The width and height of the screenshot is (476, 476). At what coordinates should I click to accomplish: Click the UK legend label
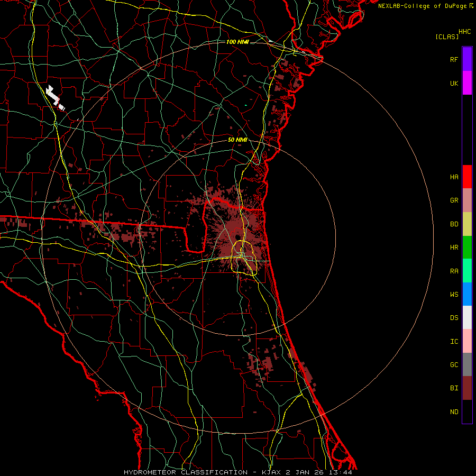pyautogui.click(x=454, y=83)
